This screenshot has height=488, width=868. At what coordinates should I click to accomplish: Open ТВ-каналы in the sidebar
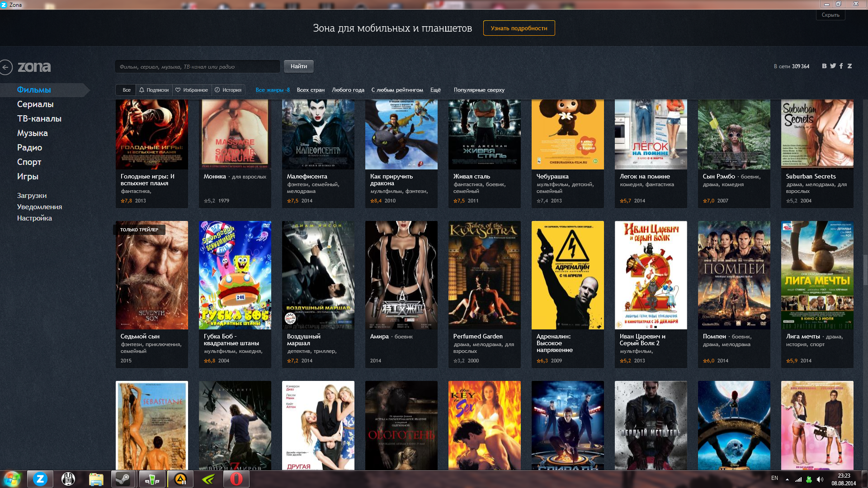[39, 119]
